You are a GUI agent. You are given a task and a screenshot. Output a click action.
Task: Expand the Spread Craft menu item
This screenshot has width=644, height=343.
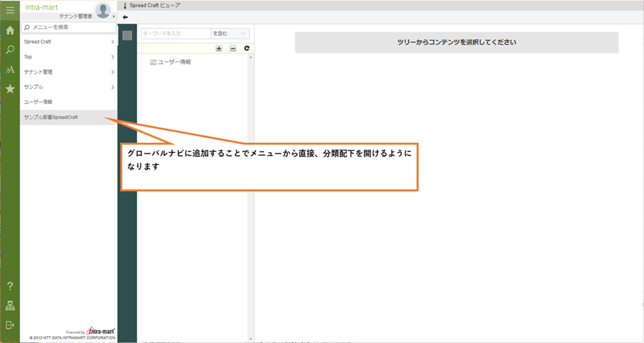(69, 42)
